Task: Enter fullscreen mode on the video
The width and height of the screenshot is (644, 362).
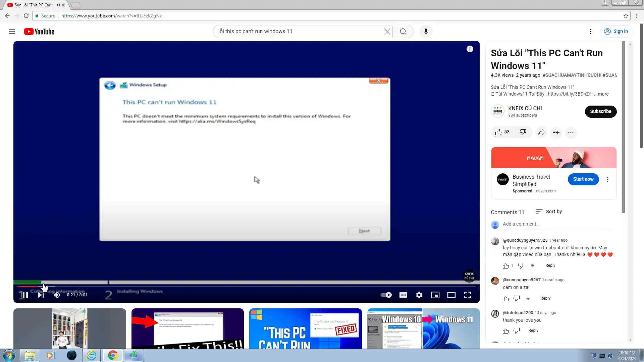Action: [467, 295]
